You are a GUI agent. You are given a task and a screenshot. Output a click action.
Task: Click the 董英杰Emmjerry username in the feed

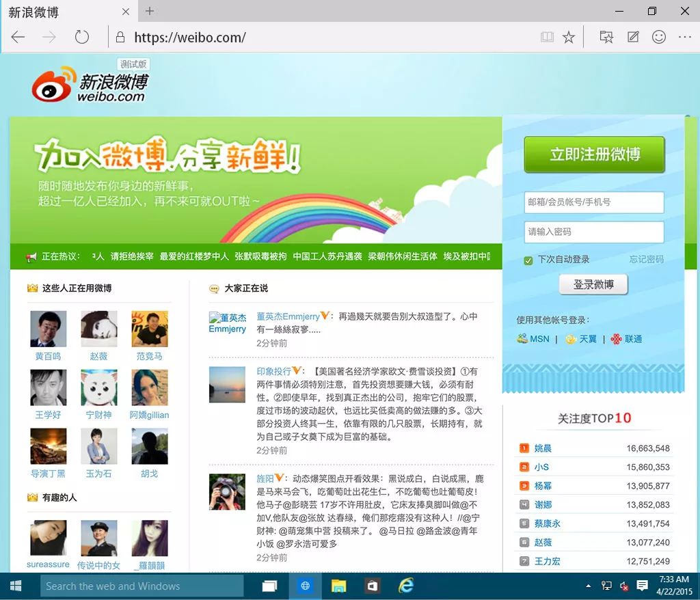click(x=288, y=316)
